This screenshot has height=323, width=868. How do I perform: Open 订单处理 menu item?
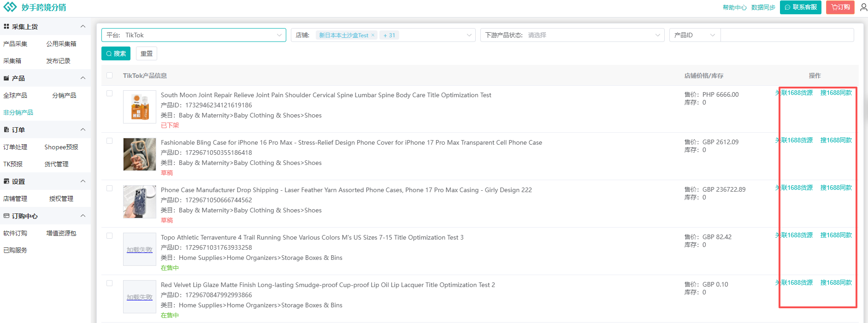[15, 147]
